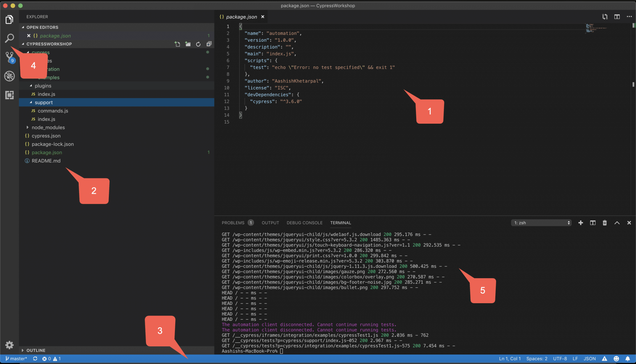
Task: Open the Extensions view icon
Action: point(10,95)
